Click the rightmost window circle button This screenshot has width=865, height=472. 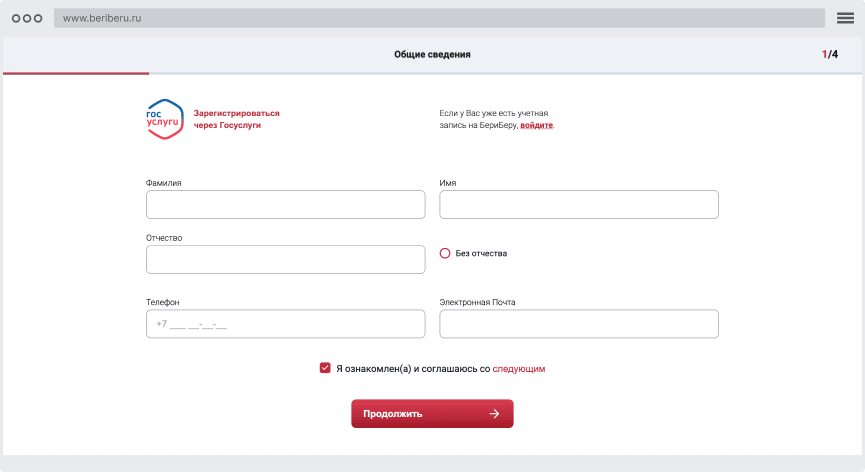39,18
